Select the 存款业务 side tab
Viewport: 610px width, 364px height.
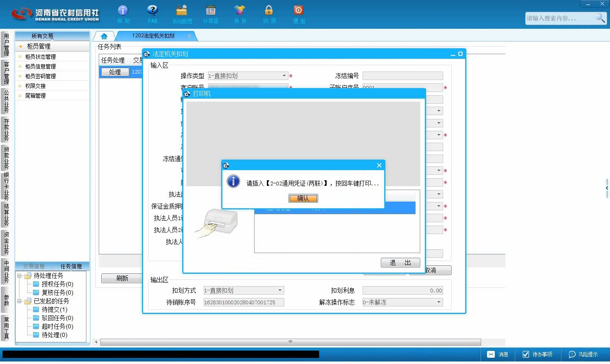6,130
